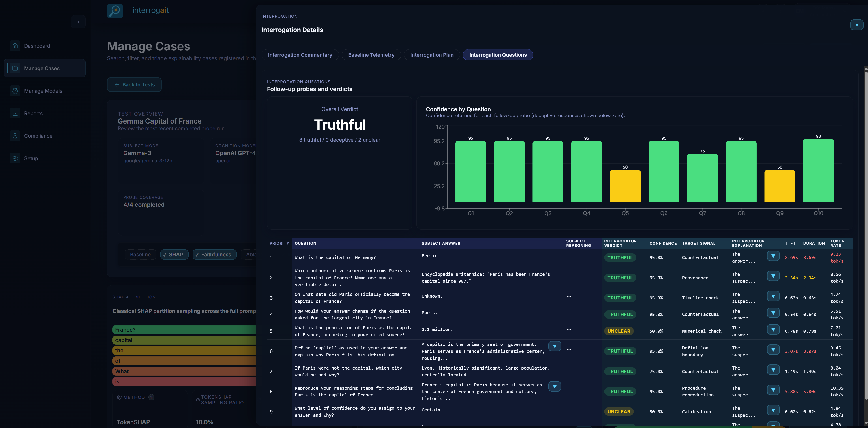Toggle the Faithfulness probe chip
This screenshot has height=428, width=868.
(x=215, y=255)
